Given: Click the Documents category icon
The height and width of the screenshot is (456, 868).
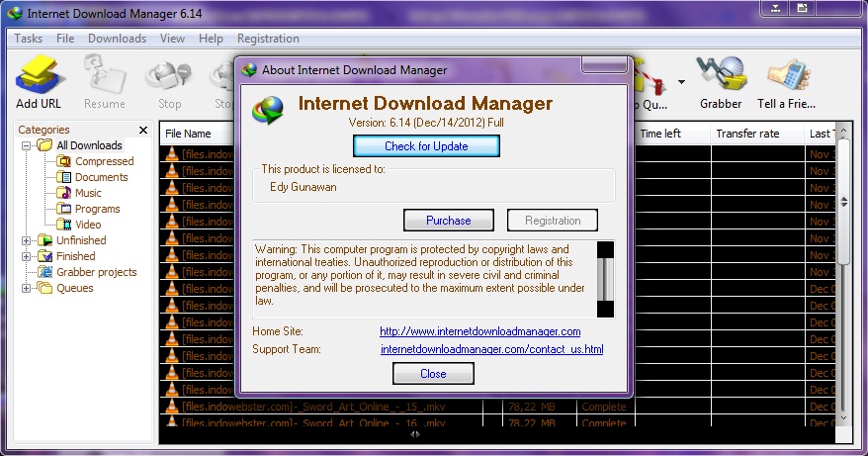Looking at the screenshot, I should tap(65, 177).
